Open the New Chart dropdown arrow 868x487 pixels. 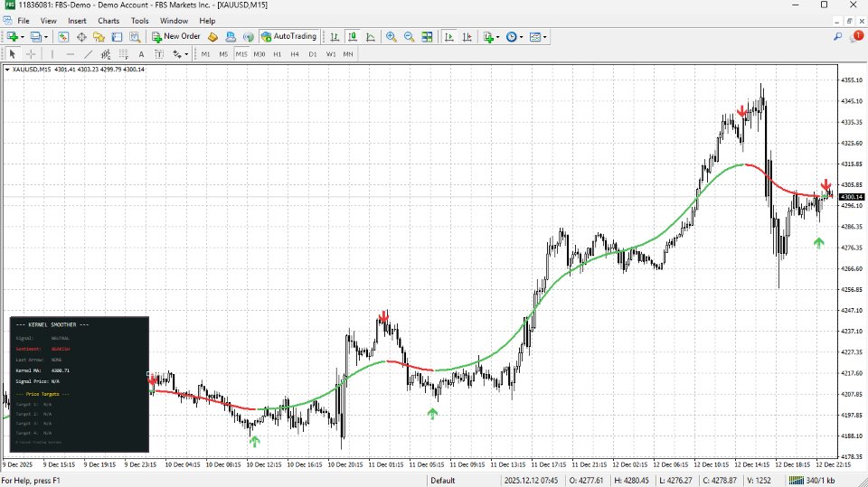coord(22,37)
